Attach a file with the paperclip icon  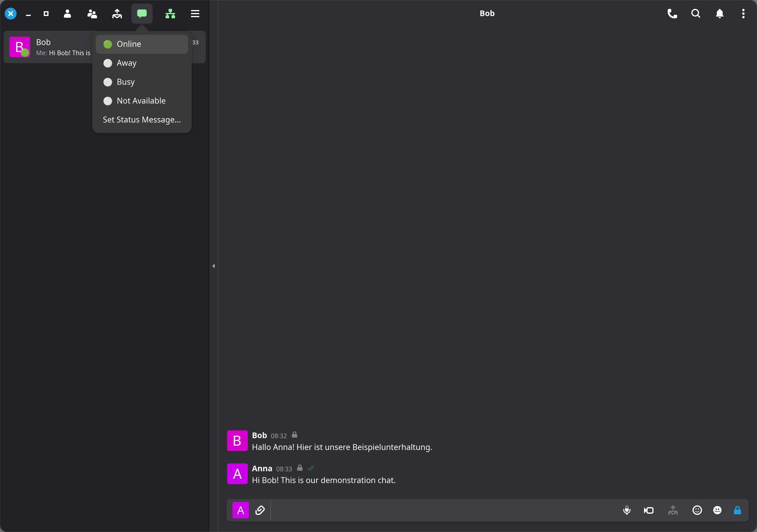260,510
